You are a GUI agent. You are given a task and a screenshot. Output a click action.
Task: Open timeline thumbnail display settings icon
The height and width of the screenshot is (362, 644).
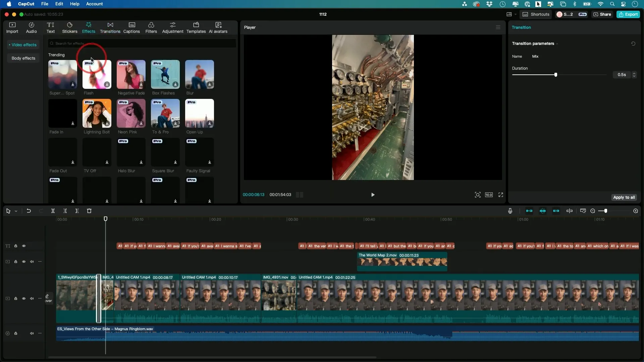pyautogui.click(x=583, y=211)
